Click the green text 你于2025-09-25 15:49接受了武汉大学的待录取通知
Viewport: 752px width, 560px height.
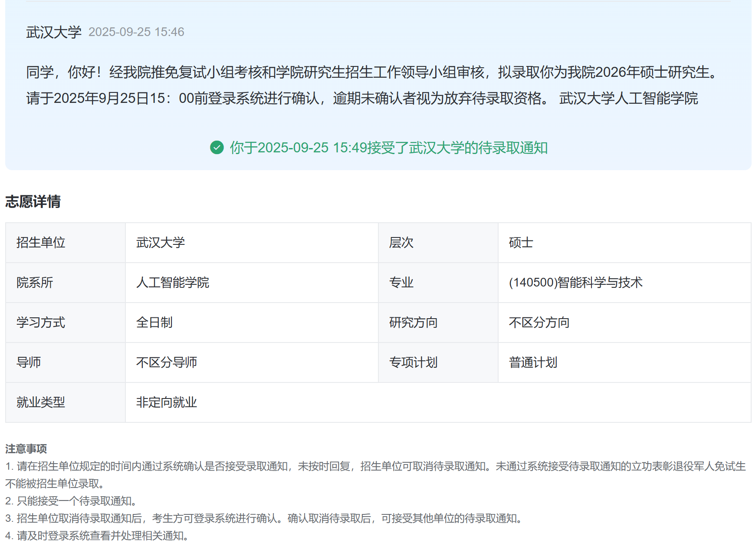click(389, 148)
